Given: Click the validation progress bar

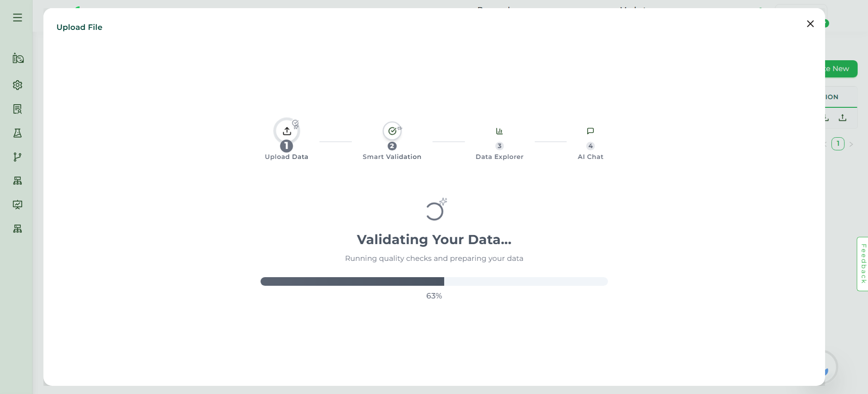Looking at the screenshot, I should [x=434, y=282].
